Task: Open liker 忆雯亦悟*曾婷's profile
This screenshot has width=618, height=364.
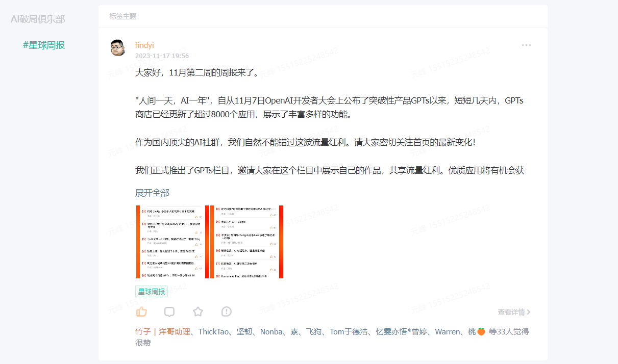Action: (x=401, y=331)
